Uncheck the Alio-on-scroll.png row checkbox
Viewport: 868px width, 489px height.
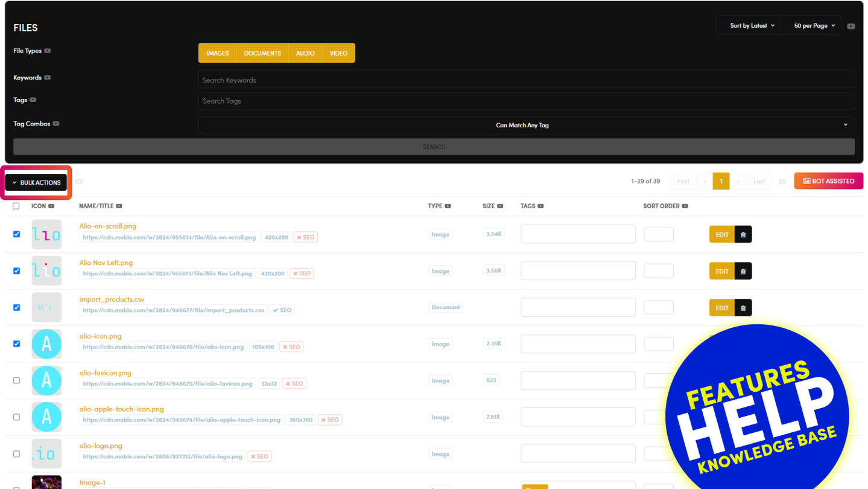[16, 234]
